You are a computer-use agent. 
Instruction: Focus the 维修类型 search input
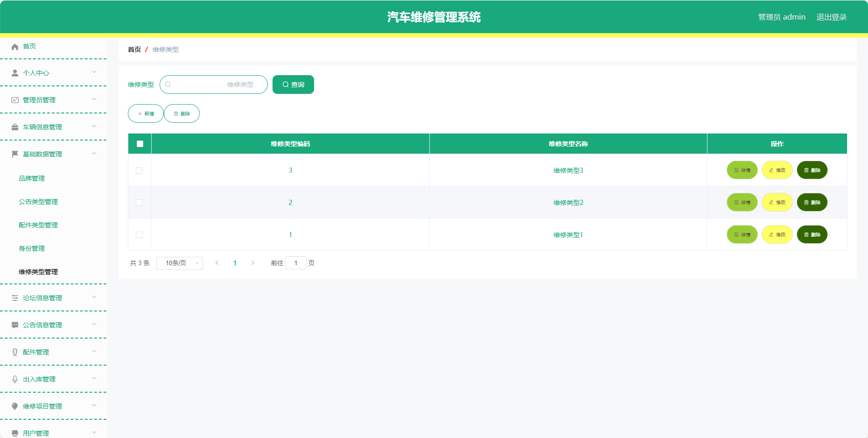[214, 85]
